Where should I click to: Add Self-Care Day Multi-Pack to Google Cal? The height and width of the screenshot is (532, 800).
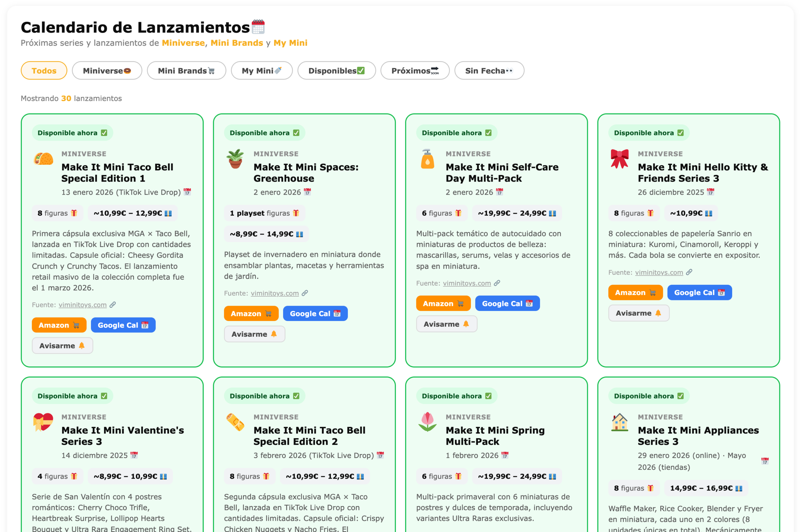[x=507, y=303]
